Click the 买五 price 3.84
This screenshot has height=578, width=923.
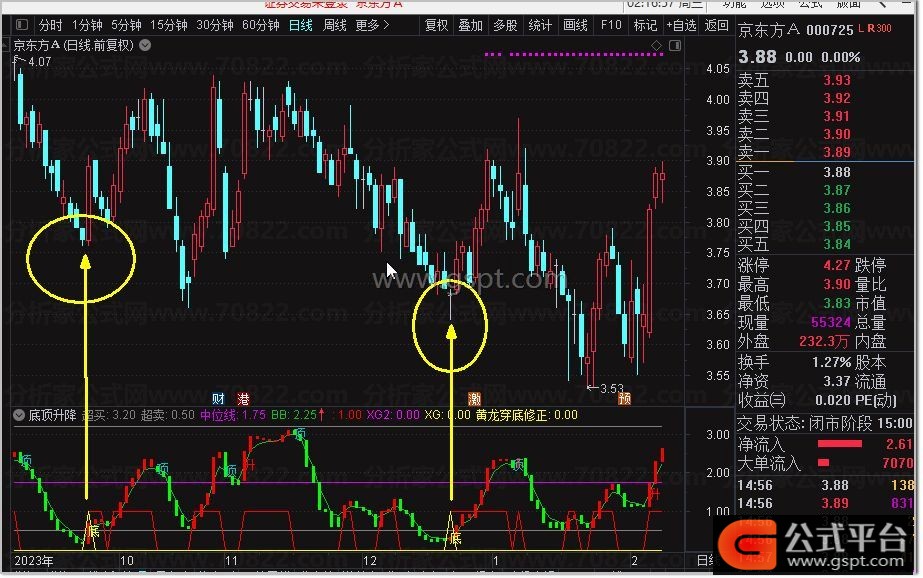[x=836, y=244]
